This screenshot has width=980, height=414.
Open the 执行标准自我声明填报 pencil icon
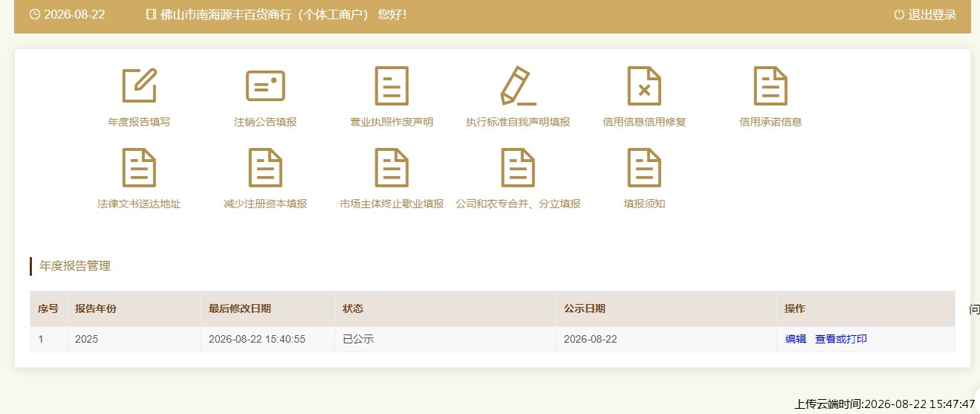tap(518, 85)
